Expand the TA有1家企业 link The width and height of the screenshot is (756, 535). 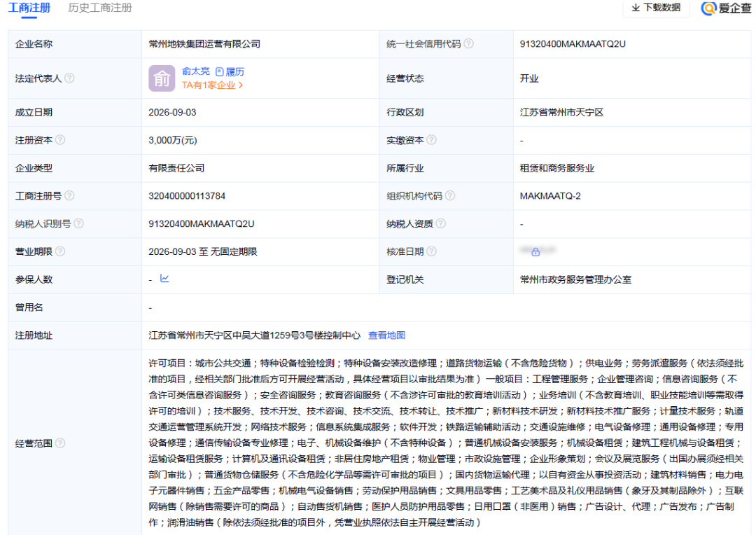[x=212, y=85]
